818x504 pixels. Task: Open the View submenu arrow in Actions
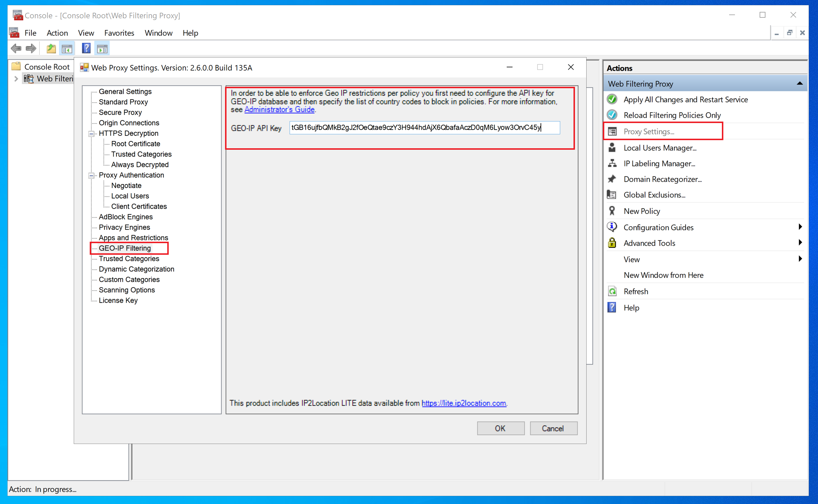(x=800, y=259)
